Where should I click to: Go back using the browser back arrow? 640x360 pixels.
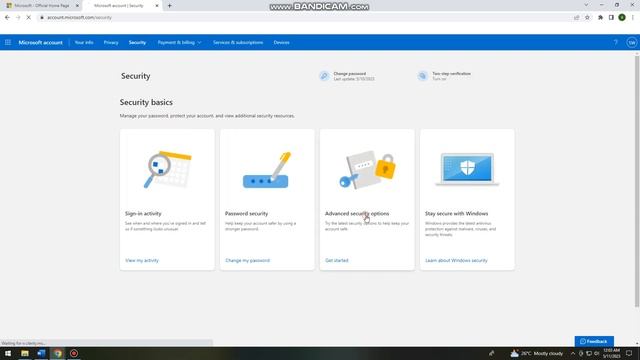coord(7,18)
